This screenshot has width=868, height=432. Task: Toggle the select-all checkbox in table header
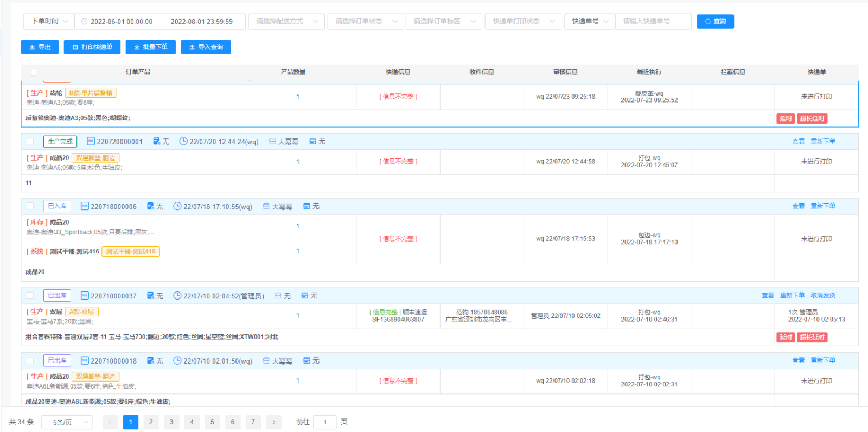[34, 72]
